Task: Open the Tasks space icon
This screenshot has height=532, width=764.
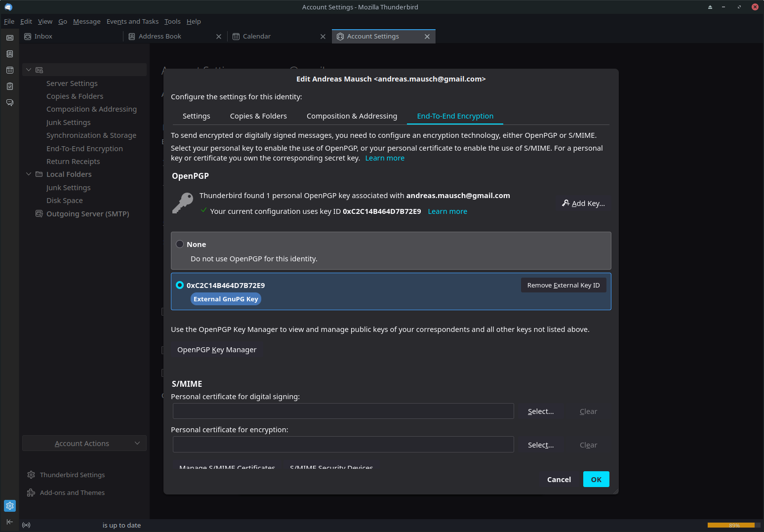Action: point(10,86)
